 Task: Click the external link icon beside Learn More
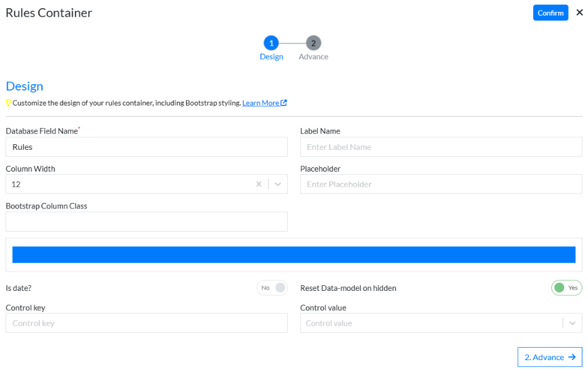tap(284, 103)
